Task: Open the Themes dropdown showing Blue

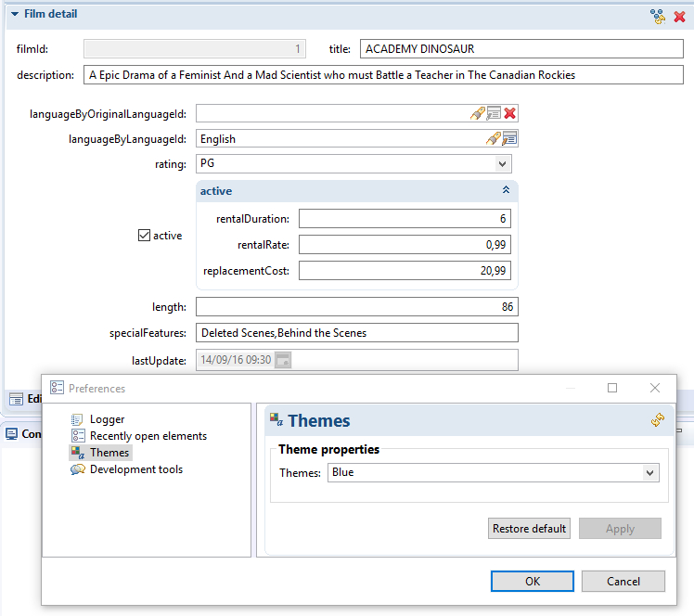Action: point(649,473)
